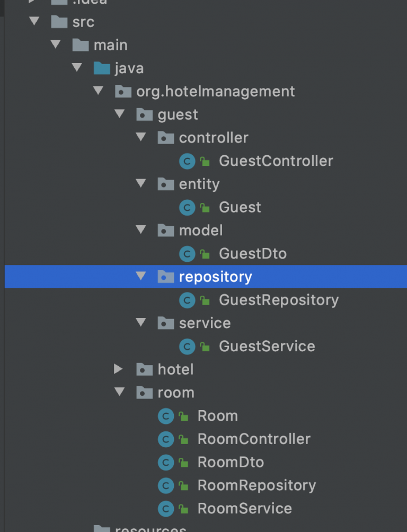Click the java source folder icon
The width and height of the screenshot is (407, 532).
coord(102,68)
